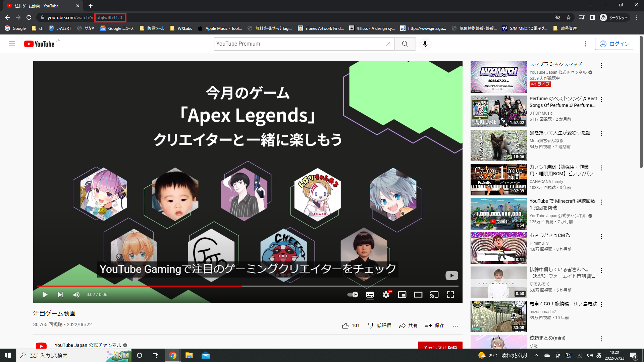The image size is (644, 362).
Task: Skip to the next video
Action: coord(60,295)
